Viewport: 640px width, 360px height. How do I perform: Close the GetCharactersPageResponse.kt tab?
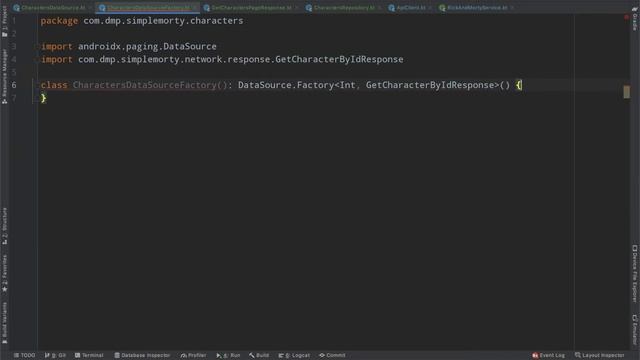click(297, 7)
